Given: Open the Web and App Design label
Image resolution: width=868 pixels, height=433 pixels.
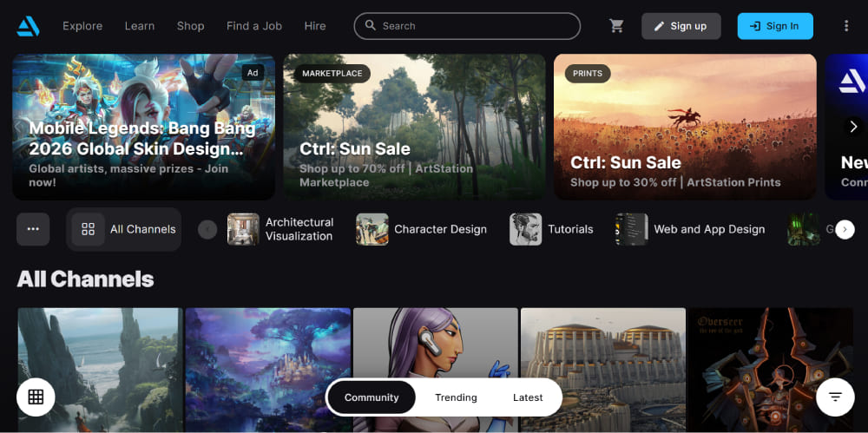Looking at the screenshot, I should click(x=709, y=229).
